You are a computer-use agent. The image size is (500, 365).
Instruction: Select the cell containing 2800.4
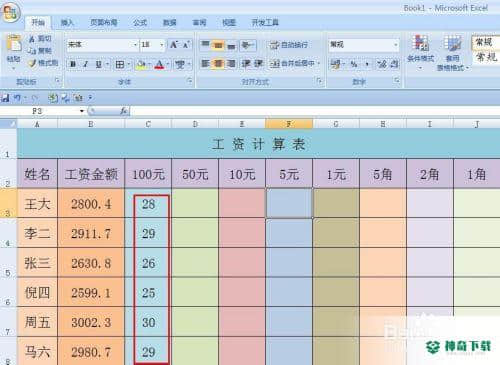pos(91,204)
